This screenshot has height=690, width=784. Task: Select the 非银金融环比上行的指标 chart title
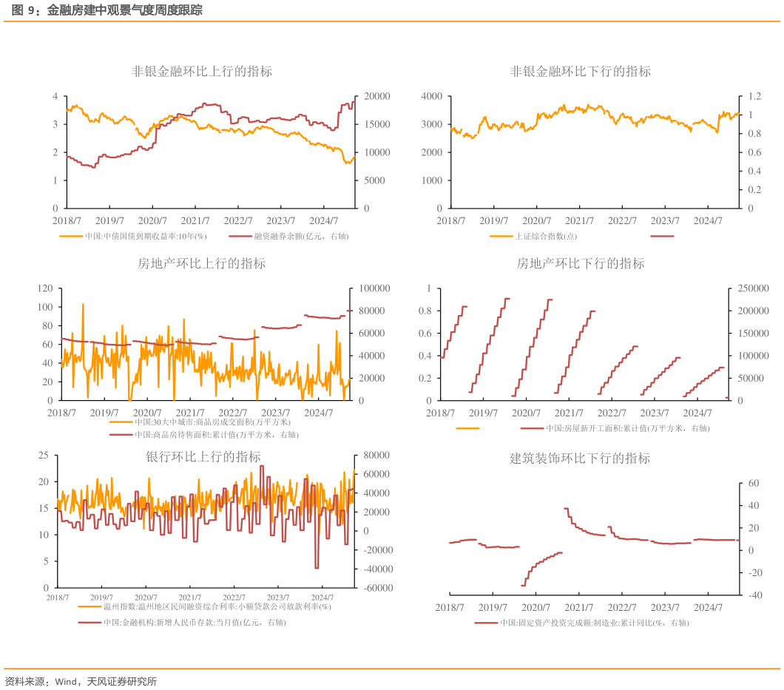[x=202, y=72]
